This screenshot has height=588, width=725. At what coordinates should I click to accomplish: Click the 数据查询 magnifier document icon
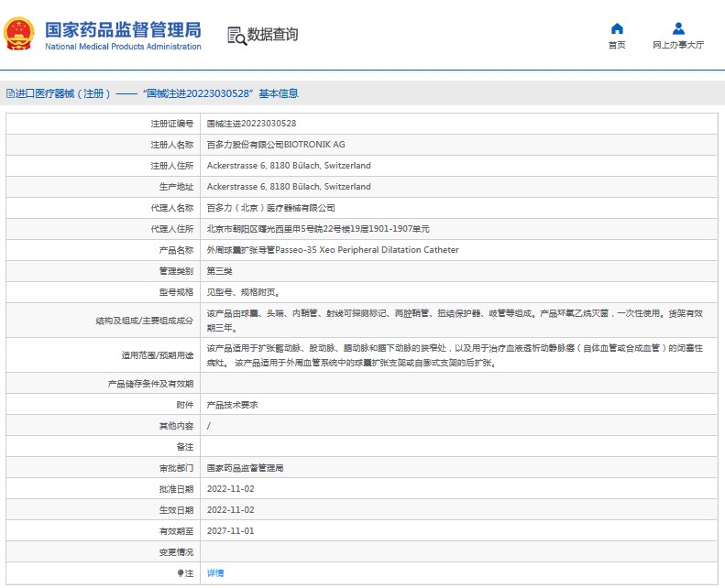236,35
